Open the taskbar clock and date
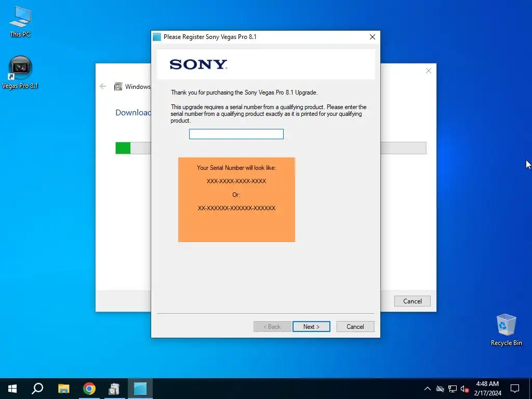This screenshot has width=532, height=399. coord(487,389)
